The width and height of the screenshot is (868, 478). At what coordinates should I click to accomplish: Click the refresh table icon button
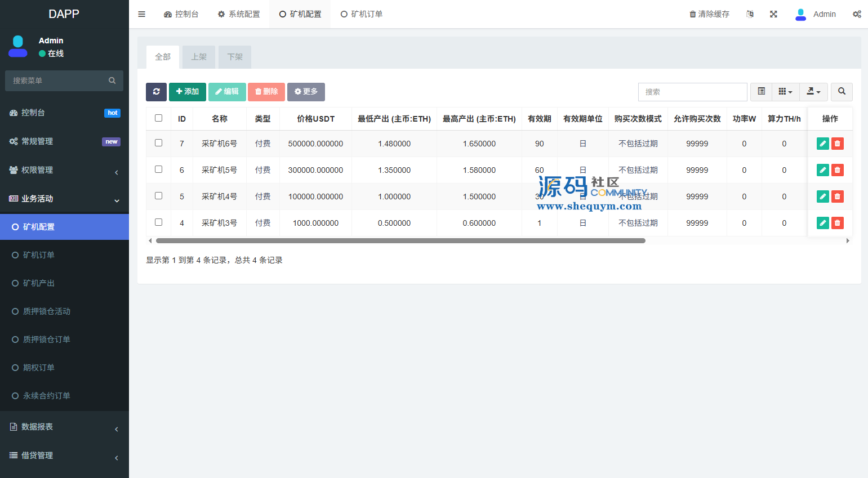pyautogui.click(x=156, y=92)
